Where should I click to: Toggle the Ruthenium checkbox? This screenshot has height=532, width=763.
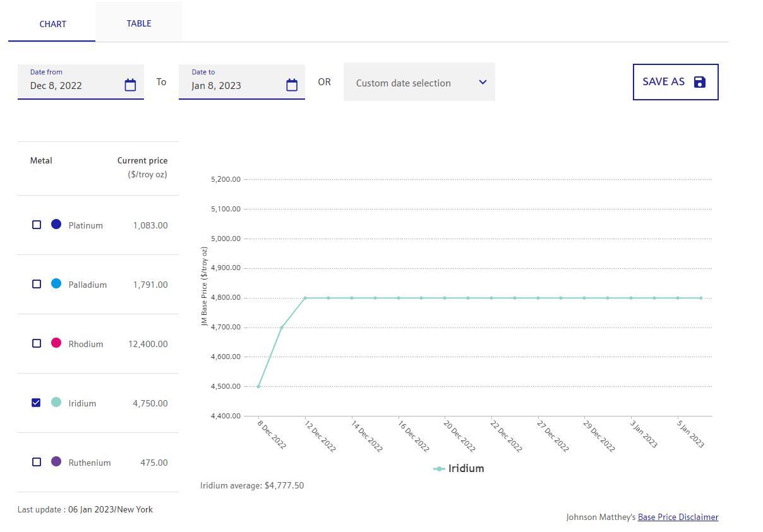click(x=37, y=462)
